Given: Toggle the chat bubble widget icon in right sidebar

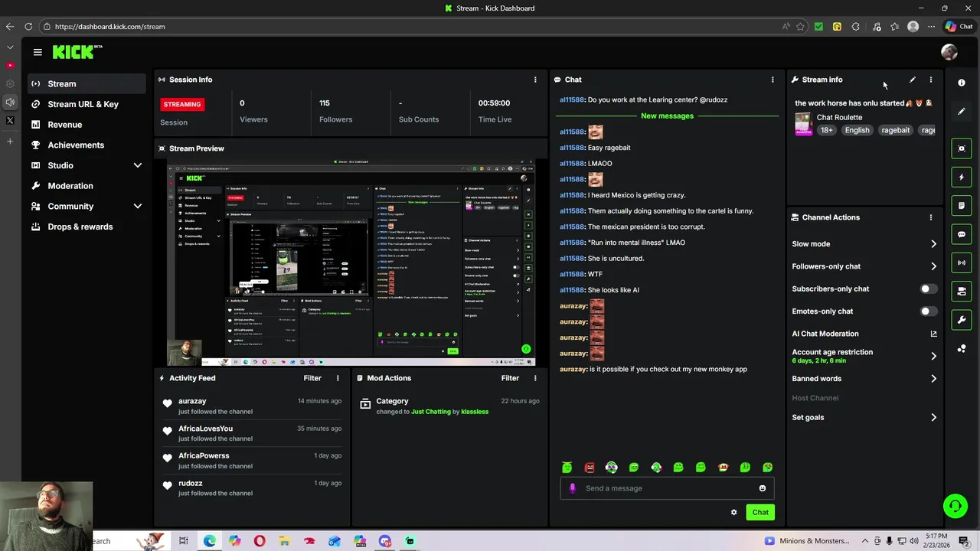Looking at the screenshot, I should pyautogui.click(x=962, y=234).
